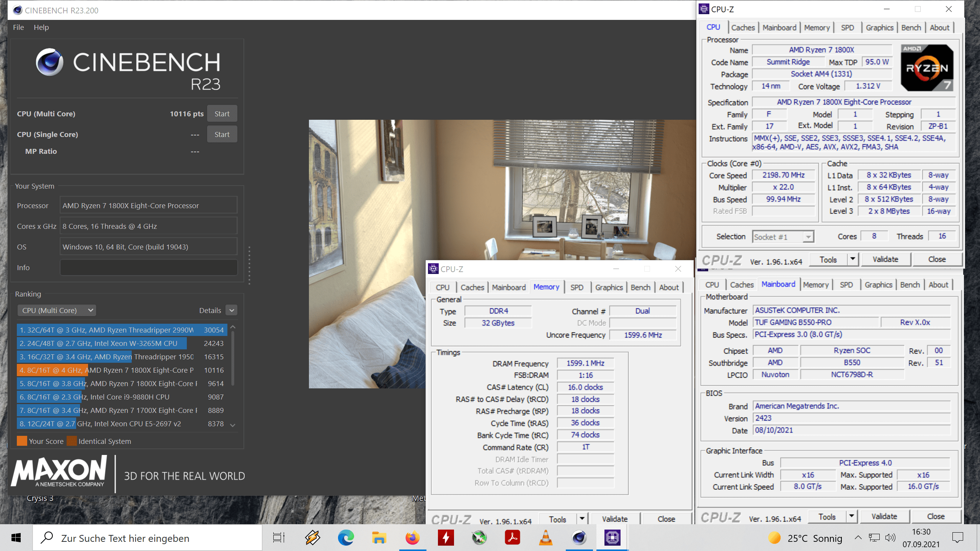Click Tools button in top CPU-Z window

coord(828,260)
